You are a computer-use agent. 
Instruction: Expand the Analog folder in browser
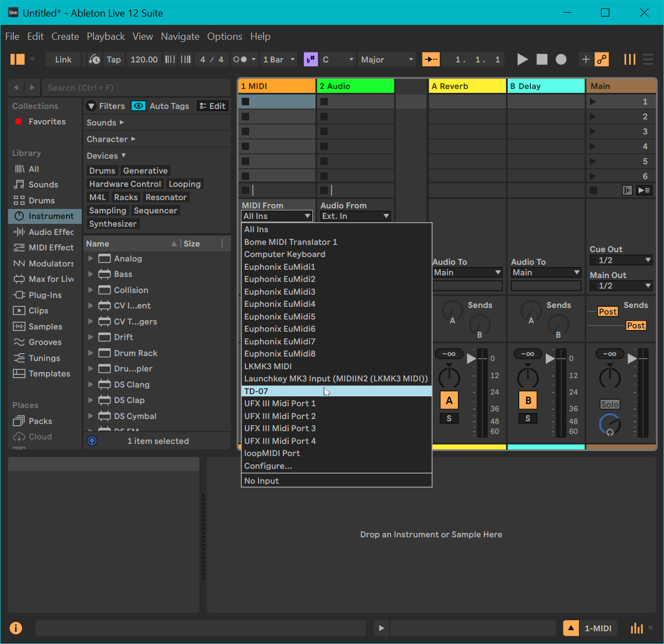pos(91,259)
